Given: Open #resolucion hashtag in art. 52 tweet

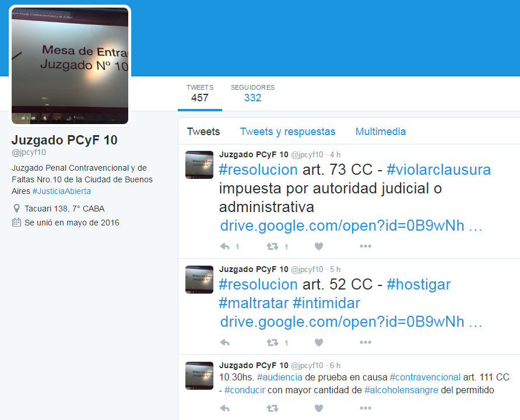Looking at the screenshot, I should point(258,284).
